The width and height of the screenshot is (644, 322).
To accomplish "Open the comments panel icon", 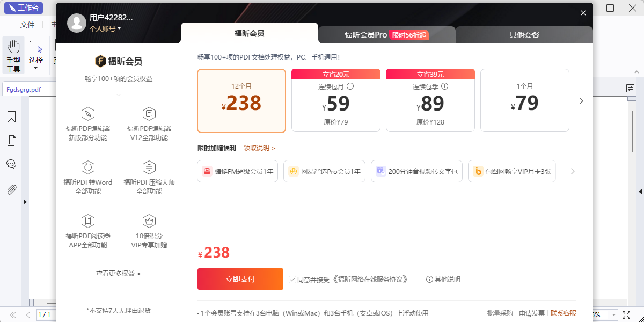I will coord(12,164).
